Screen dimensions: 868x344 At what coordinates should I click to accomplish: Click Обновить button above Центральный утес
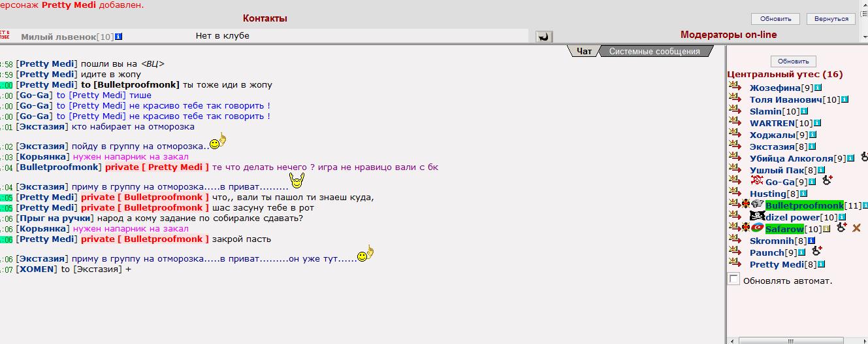(x=793, y=61)
